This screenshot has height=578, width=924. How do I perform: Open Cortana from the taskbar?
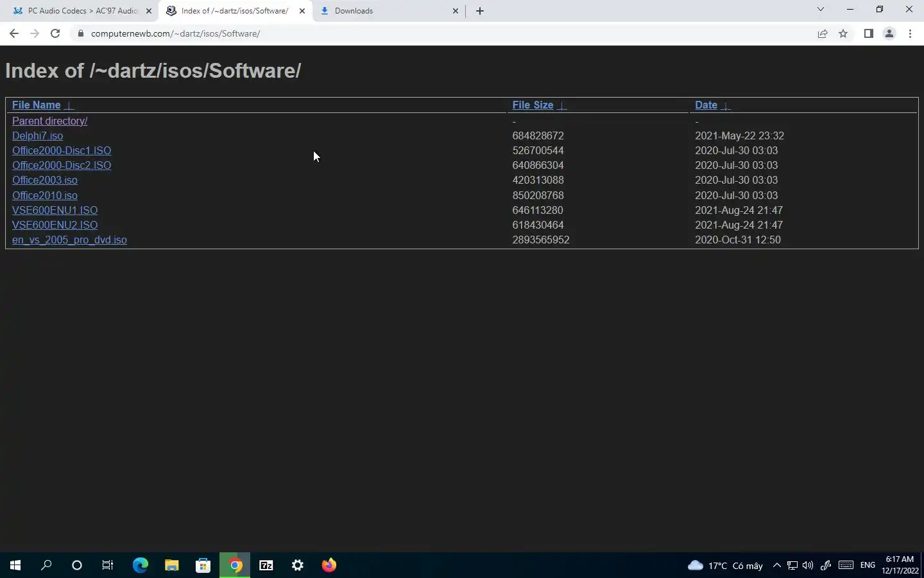tap(77, 565)
